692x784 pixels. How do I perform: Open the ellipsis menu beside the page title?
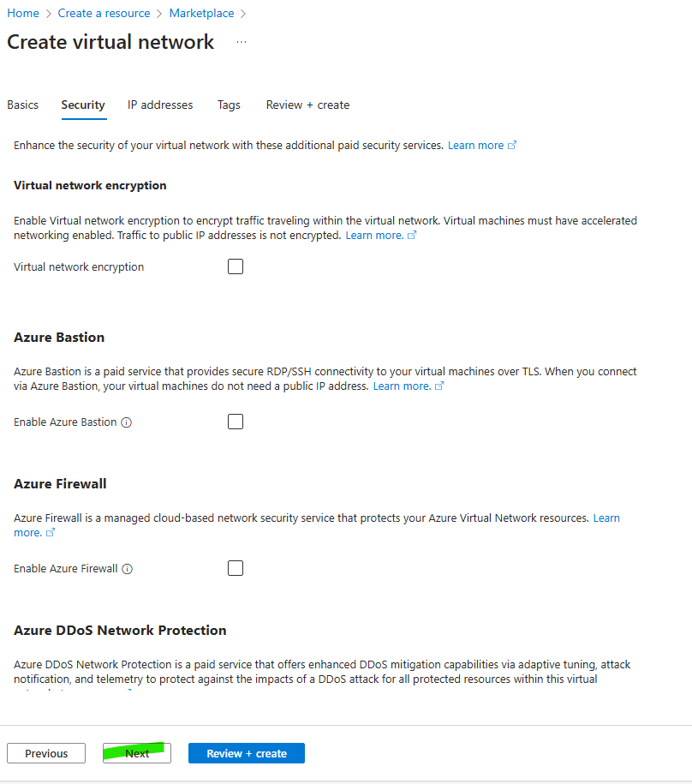click(242, 42)
